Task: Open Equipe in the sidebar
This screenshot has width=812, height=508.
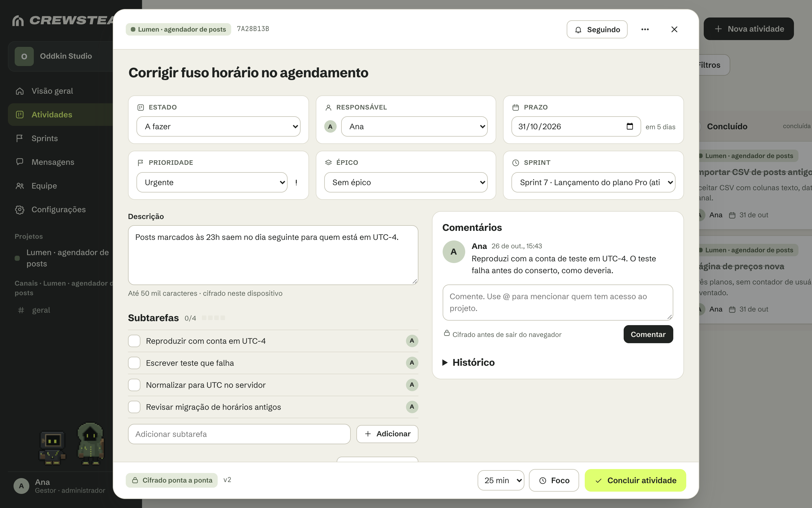Action: point(60,185)
